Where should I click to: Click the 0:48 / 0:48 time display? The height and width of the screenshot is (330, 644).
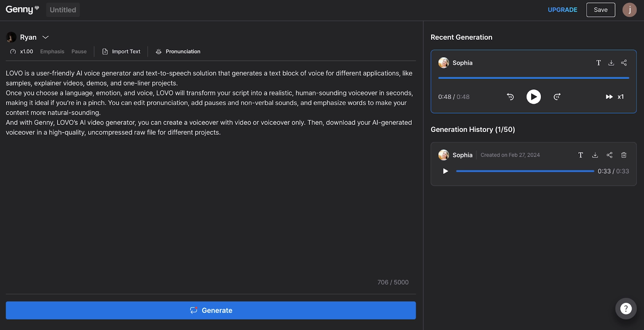(454, 97)
